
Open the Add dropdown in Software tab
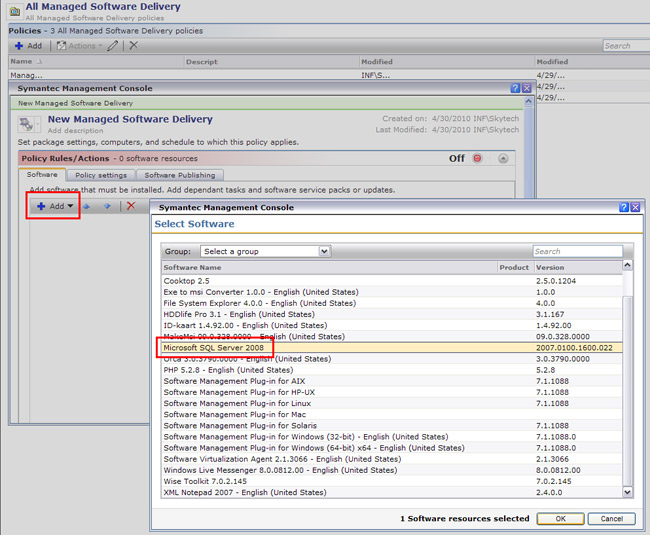pyautogui.click(x=55, y=206)
